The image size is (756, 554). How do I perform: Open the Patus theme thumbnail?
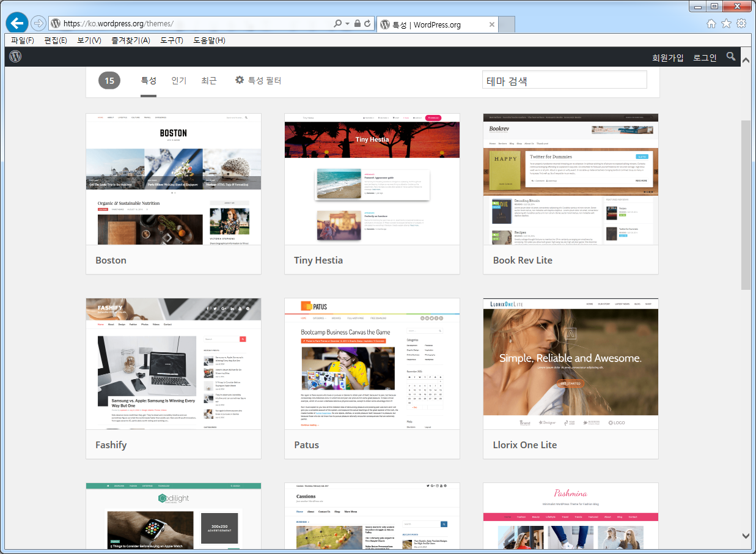(372, 364)
